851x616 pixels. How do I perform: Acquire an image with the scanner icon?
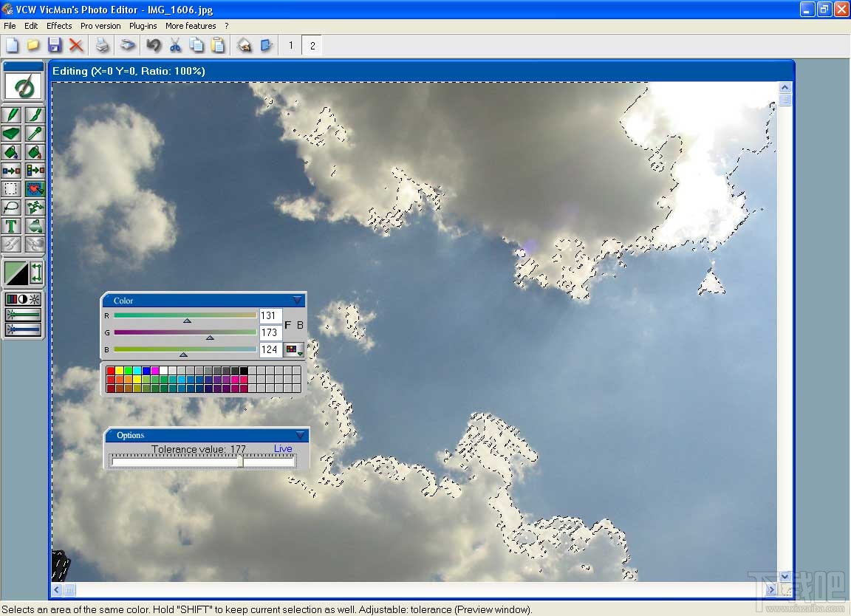128,45
